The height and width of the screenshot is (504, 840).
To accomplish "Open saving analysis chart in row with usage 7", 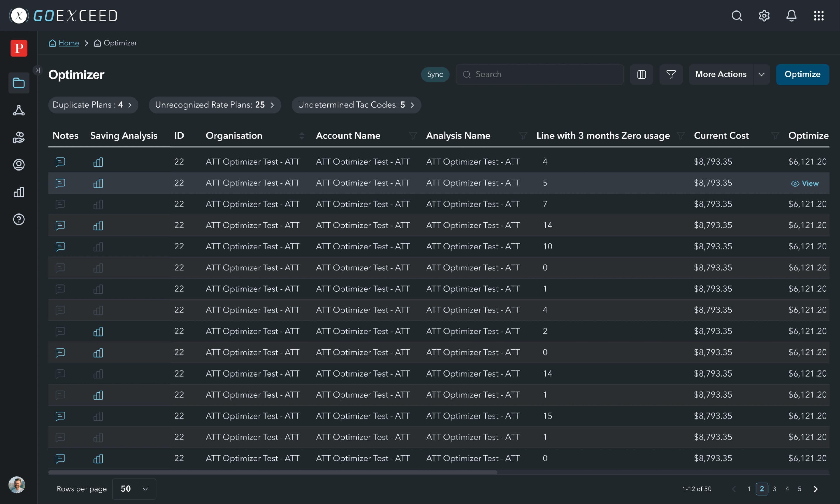I will coord(98,204).
